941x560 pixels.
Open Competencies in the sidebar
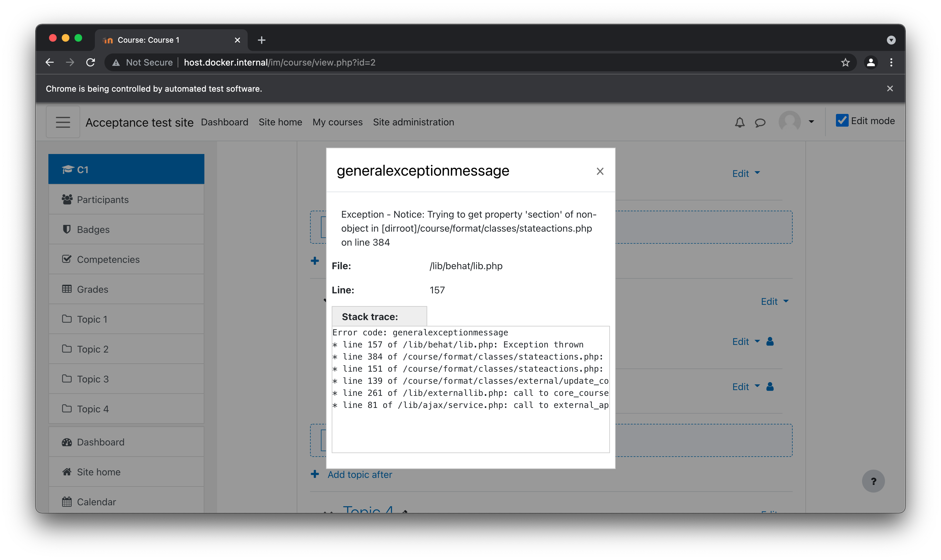126,259
